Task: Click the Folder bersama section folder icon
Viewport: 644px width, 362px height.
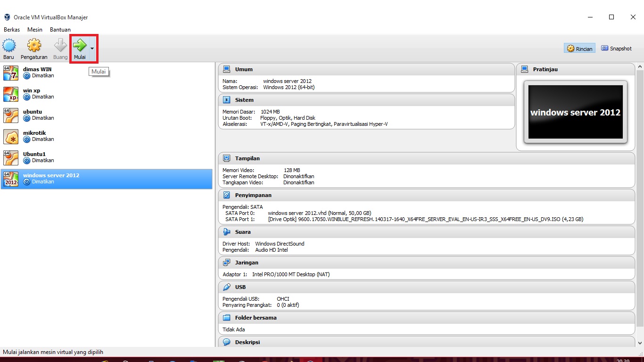Action: [x=227, y=318]
